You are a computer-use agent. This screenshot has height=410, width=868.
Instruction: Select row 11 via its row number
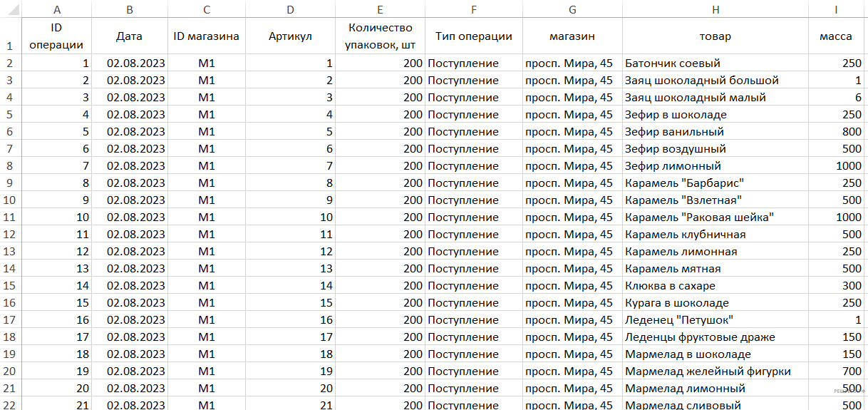(x=10, y=217)
